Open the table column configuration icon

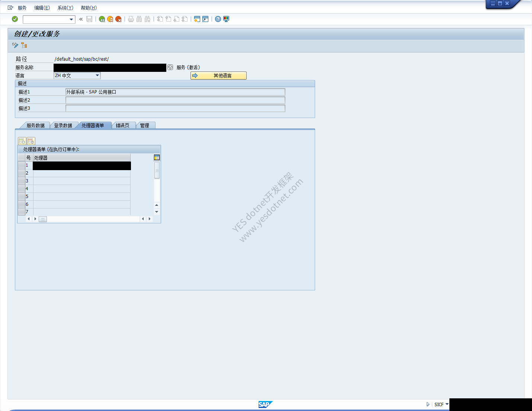pyautogui.click(x=157, y=157)
